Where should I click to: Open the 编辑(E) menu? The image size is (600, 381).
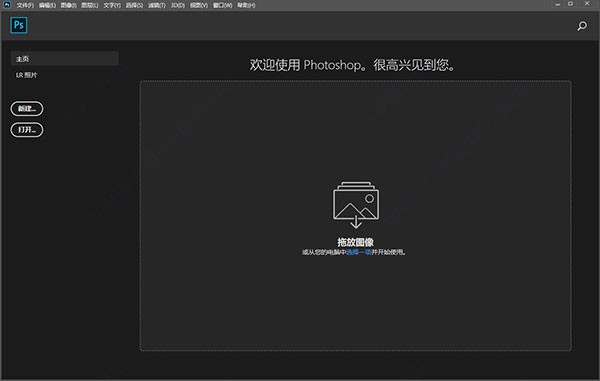pyautogui.click(x=47, y=5)
